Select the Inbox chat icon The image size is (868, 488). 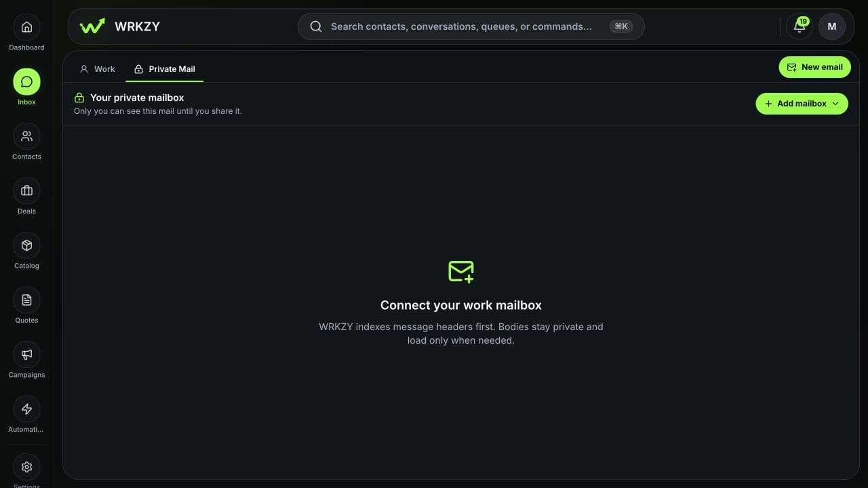[x=26, y=82]
